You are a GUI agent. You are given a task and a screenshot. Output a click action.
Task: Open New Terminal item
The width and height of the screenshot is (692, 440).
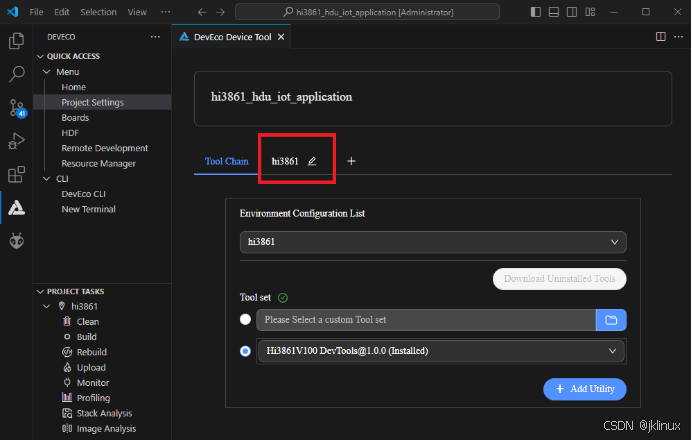[89, 209]
